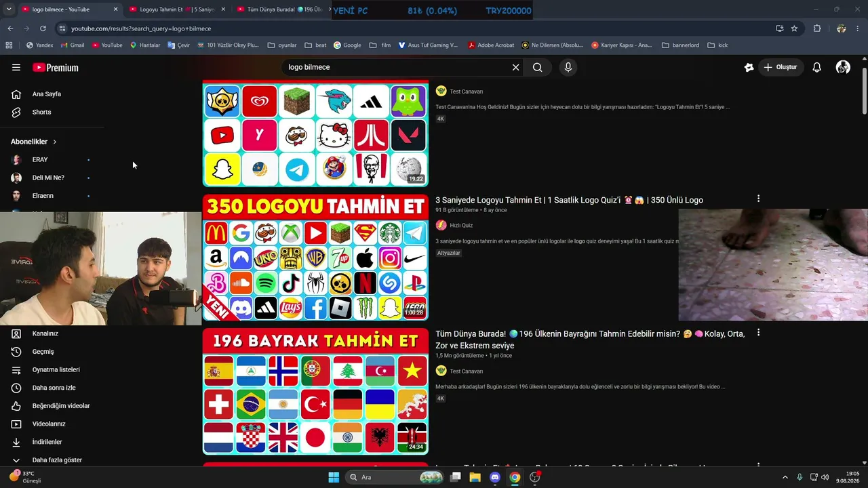Open the Windows Start menu
868x488 pixels.
coord(334,477)
